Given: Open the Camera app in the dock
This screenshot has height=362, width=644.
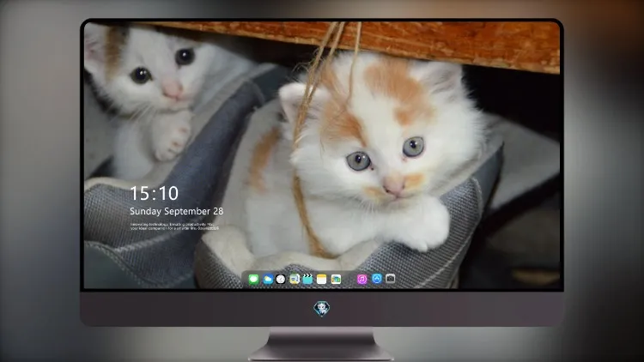Looking at the screenshot, I should point(391,279).
